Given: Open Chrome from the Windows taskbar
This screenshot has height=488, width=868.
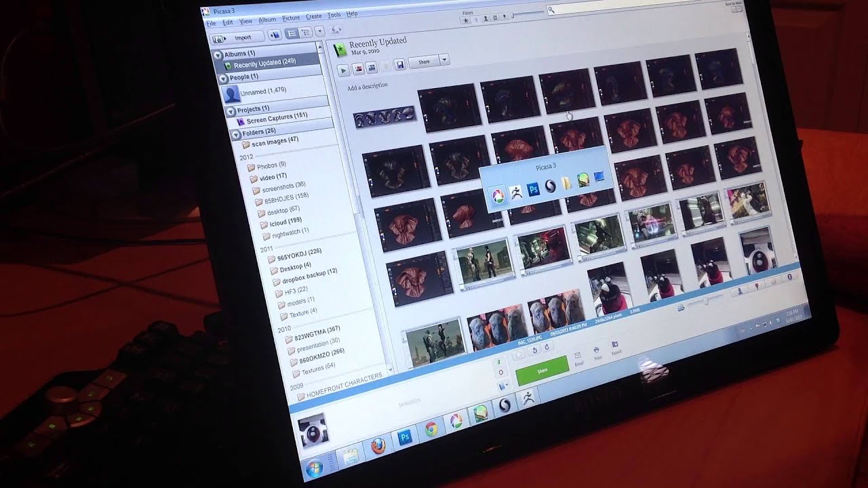Looking at the screenshot, I should 431,429.
